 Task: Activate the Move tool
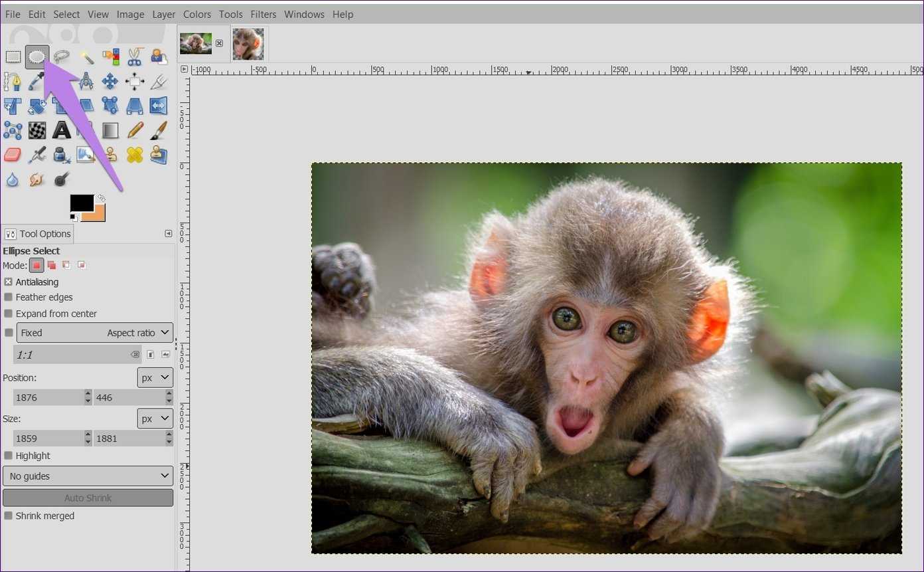tap(110, 82)
